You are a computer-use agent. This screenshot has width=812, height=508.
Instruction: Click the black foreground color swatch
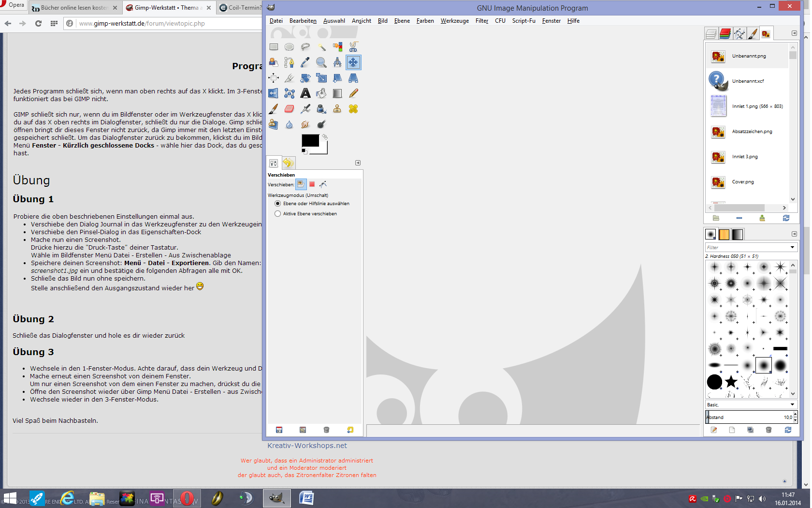click(310, 140)
